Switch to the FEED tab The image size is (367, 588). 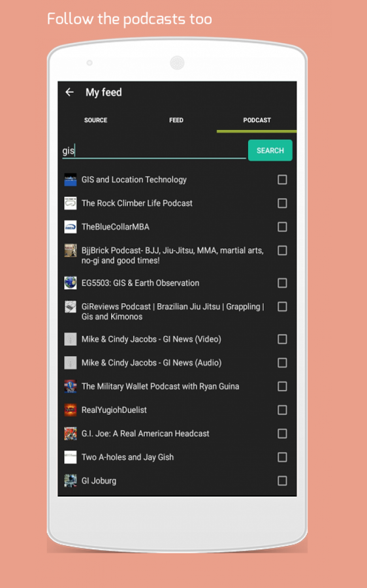(176, 120)
